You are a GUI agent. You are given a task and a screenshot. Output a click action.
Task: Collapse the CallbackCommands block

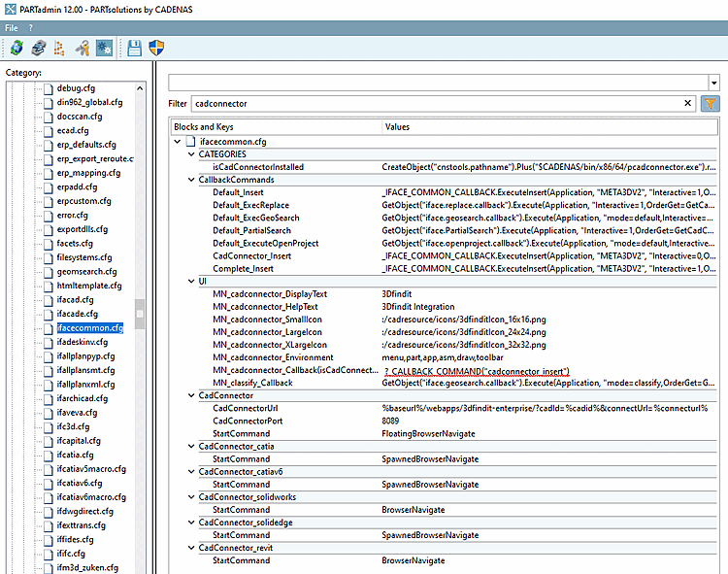[x=190, y=180]
